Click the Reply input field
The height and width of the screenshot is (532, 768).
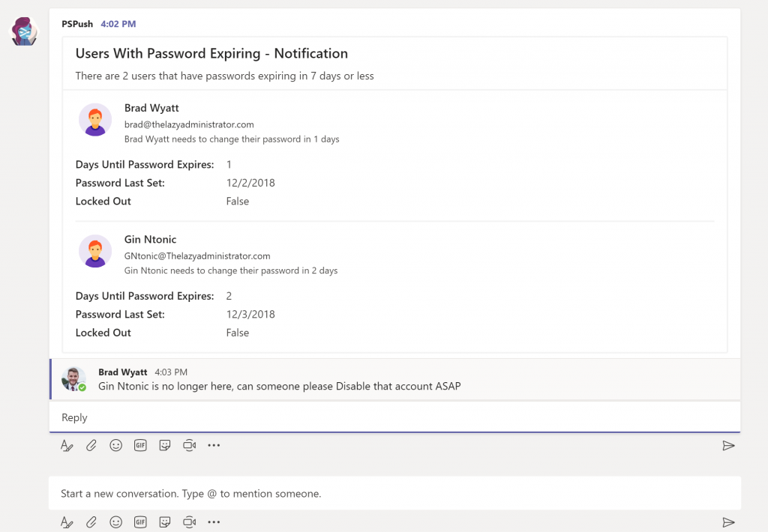(x=394, y=417)
